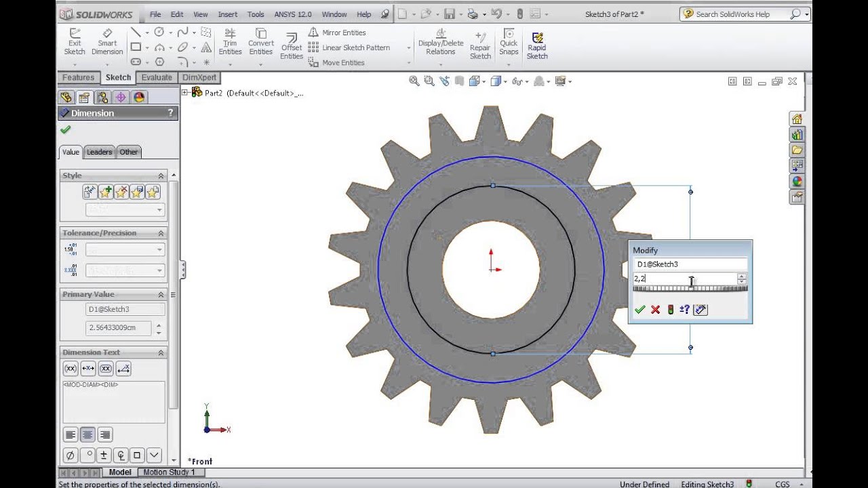The width and height of the screenshot is (868, 488).
Task: Click the ±? icon in the Modify dialog
Action: click(685, 310)
